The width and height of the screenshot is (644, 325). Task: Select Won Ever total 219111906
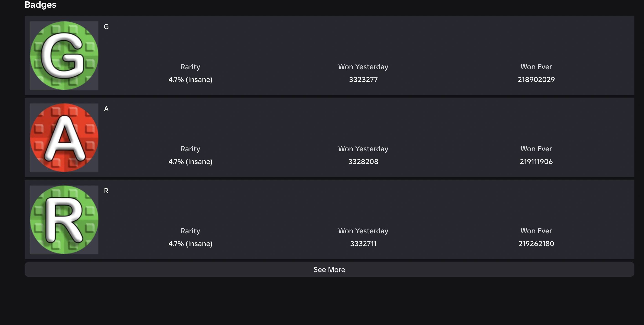tap(536, 162)
